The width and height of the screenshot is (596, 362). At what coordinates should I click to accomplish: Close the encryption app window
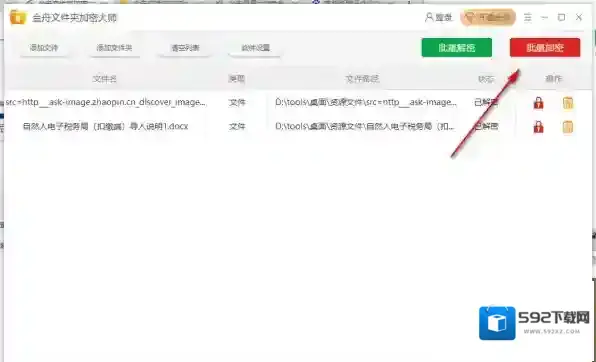(579, 17)
